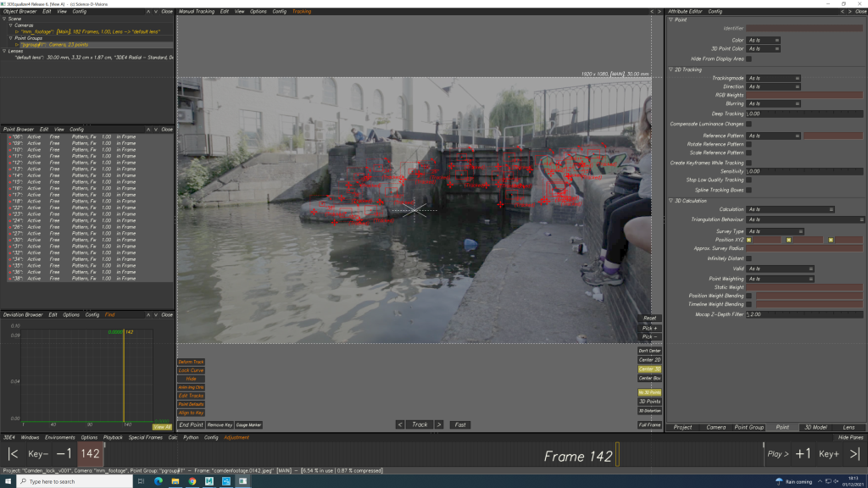
Task: Jump to first frame with |< button
Action: pyautogui.click(x=14, y=454)
